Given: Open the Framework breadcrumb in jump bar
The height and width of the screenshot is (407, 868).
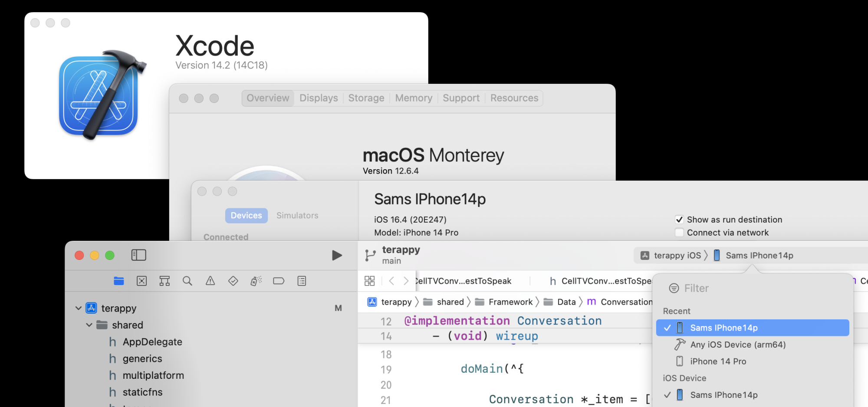Looking at the screenshot, I should pos(504,302).
